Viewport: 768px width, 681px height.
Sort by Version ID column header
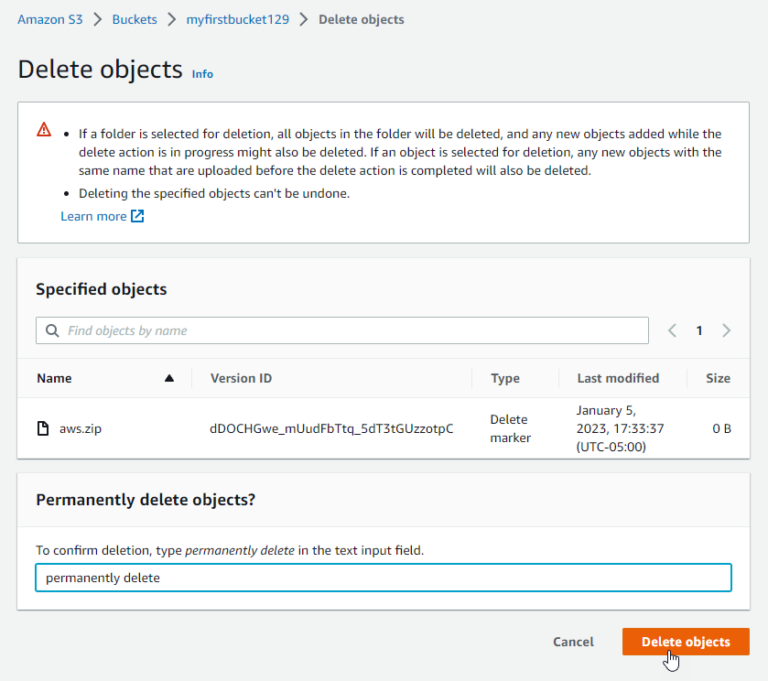coord(241,379)
